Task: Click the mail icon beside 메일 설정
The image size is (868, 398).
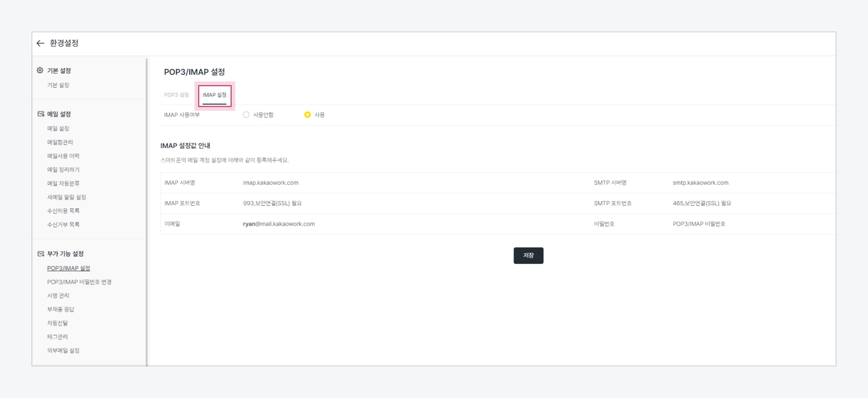Action: 41,114
